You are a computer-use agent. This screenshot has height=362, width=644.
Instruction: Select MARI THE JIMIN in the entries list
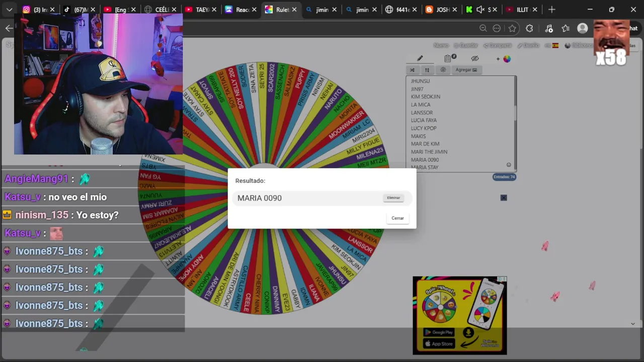tap(429, 152)
